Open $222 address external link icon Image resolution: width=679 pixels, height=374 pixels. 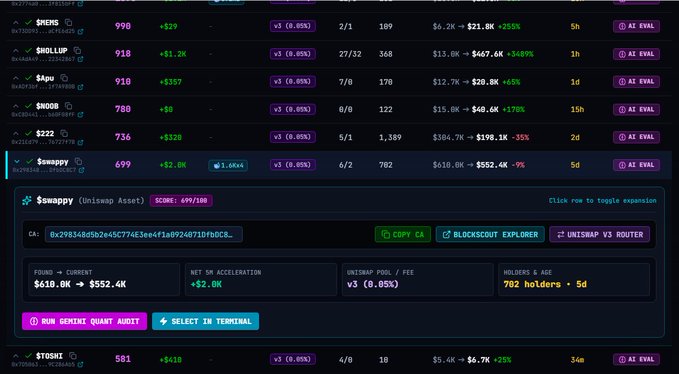(81, 142)
